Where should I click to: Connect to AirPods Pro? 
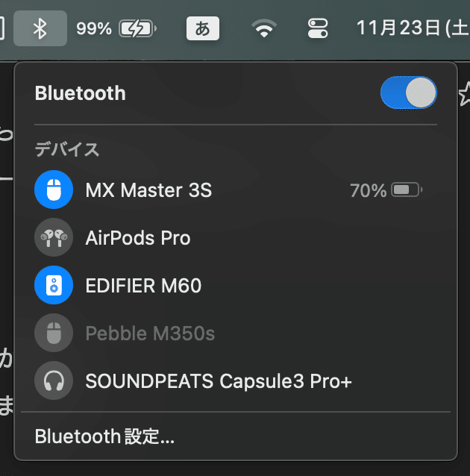236,237
